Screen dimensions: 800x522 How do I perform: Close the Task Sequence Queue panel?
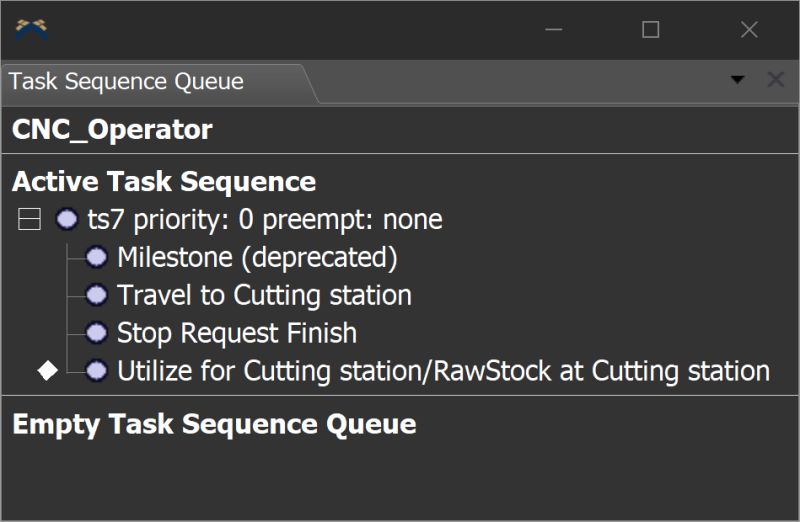(775, 80)
